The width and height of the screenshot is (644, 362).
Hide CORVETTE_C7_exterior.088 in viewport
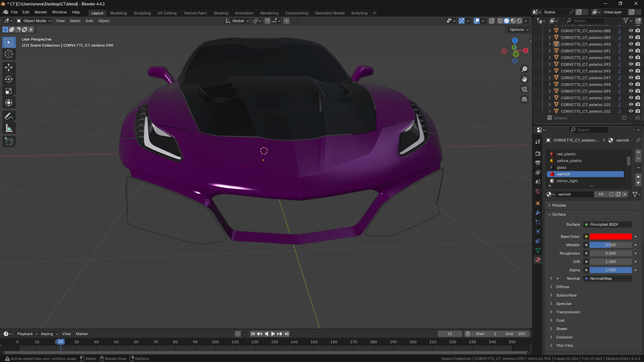click(x=631, y=31)
